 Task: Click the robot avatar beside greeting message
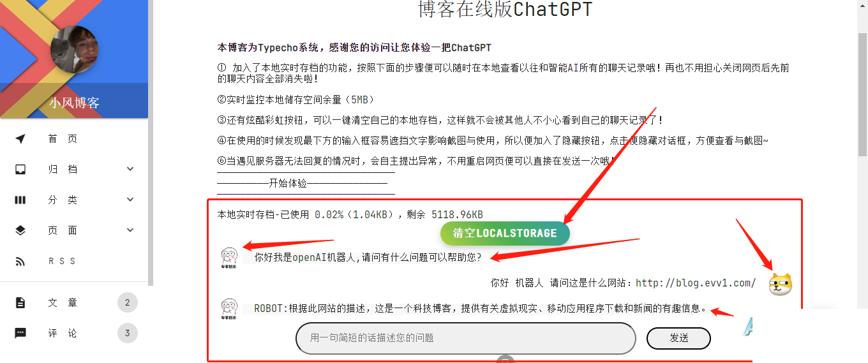[x=229, y=258]
